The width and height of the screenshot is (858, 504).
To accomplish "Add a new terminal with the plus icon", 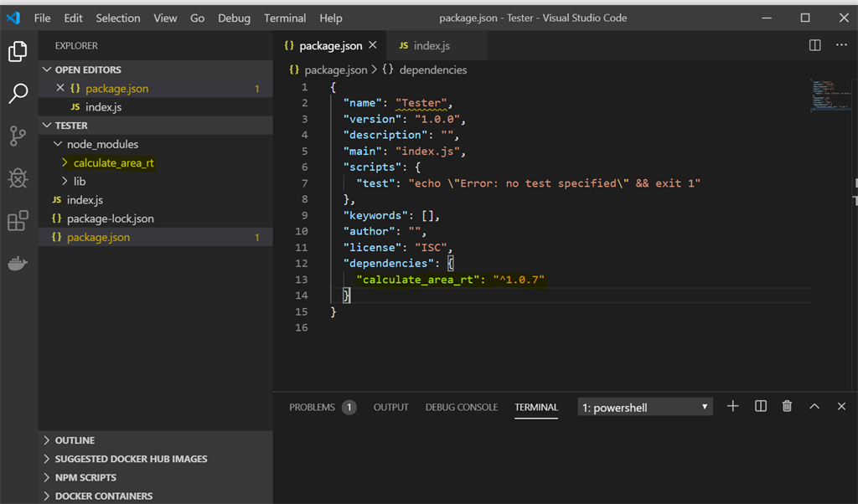I will (732, 406).
